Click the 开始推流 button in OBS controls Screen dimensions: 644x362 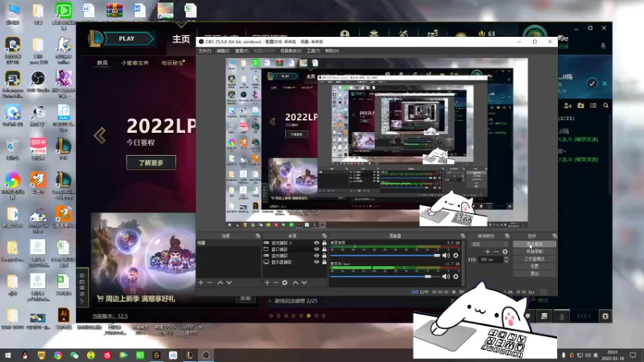point(535,244)
